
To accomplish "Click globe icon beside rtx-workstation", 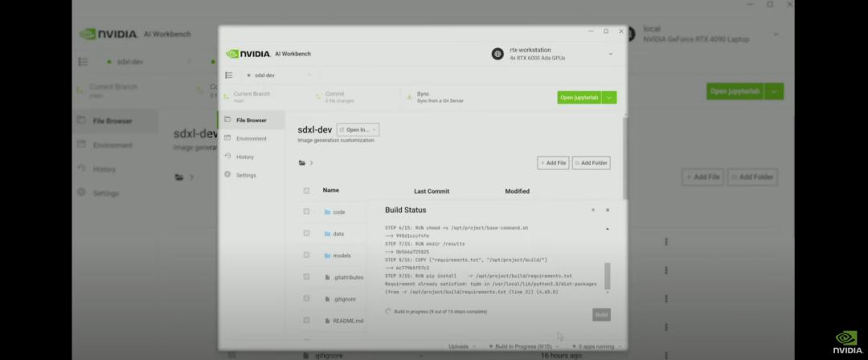I will (x=497, y=54).
